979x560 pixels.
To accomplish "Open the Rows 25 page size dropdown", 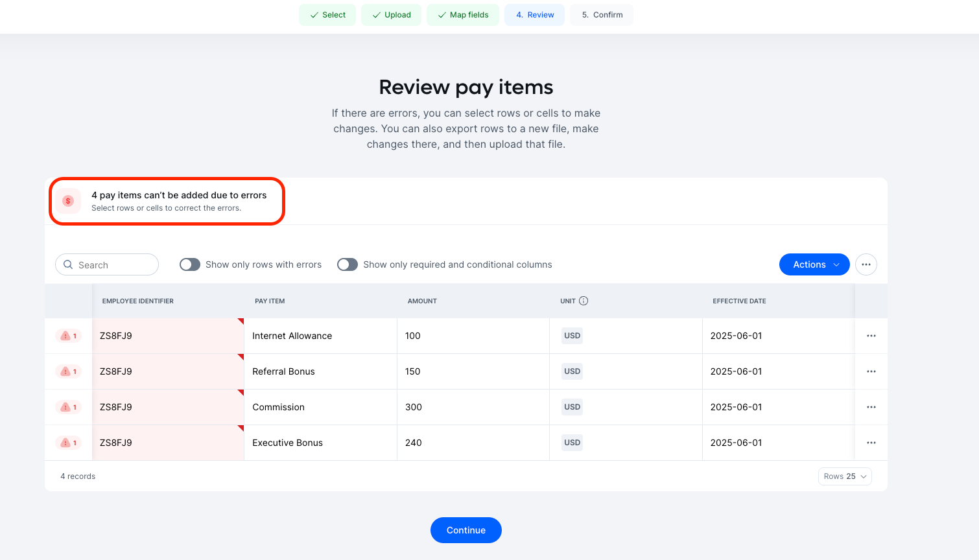I will [845, 476].
